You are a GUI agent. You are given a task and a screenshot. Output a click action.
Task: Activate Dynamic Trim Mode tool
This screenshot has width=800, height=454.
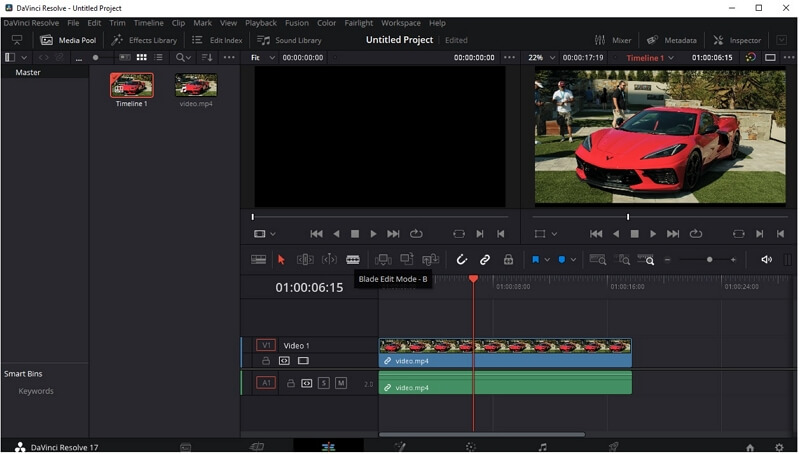[x=329, y=260]
